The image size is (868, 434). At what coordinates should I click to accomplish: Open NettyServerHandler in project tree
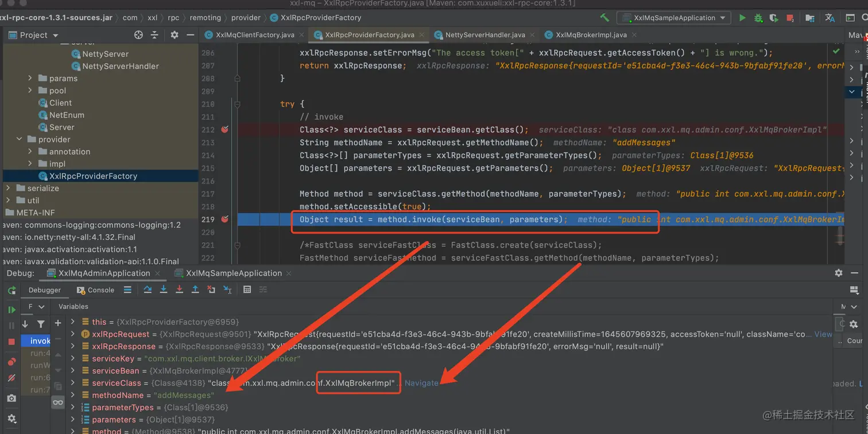coord(121,66)
